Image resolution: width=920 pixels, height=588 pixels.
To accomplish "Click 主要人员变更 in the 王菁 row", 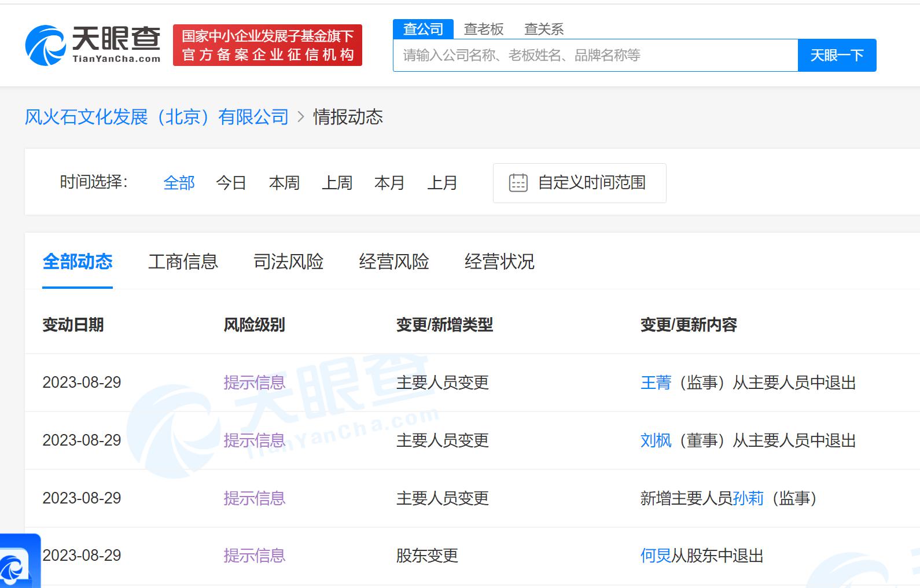I will point(443,383).
